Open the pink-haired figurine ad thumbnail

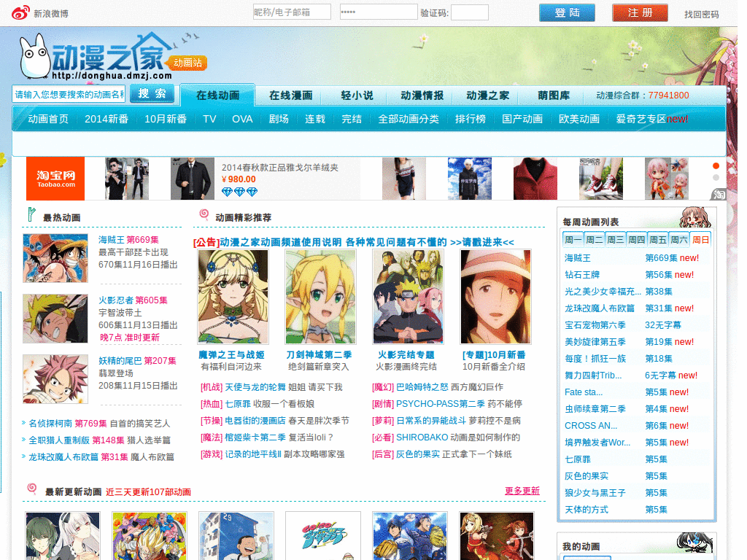(667, 179)
